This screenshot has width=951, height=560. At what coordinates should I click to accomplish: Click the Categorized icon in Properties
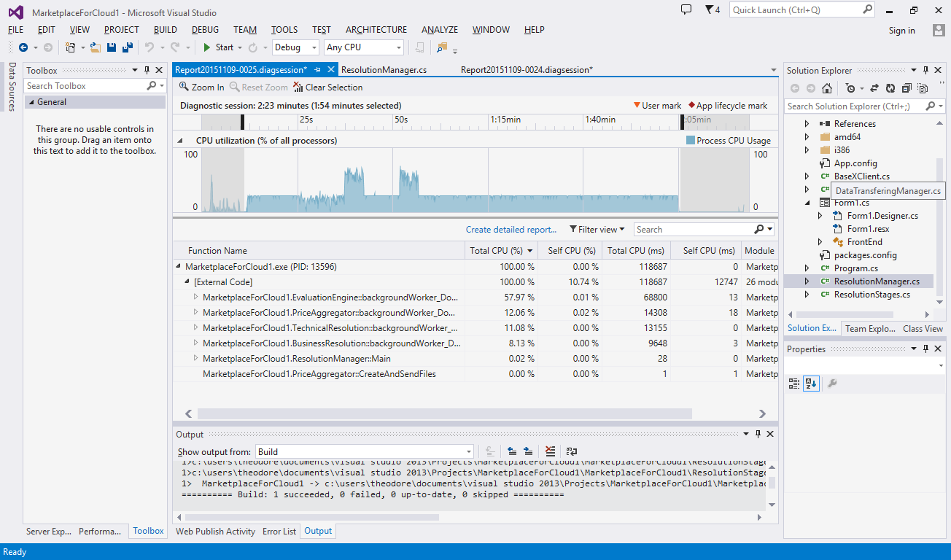[795, 383]
